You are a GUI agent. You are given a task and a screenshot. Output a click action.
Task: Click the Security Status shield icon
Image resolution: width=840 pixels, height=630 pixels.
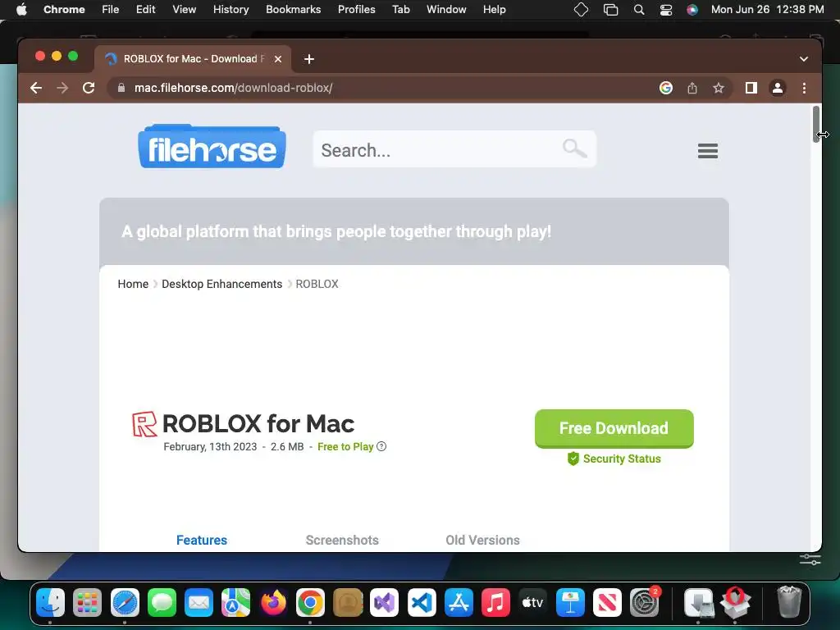point(573,459)
